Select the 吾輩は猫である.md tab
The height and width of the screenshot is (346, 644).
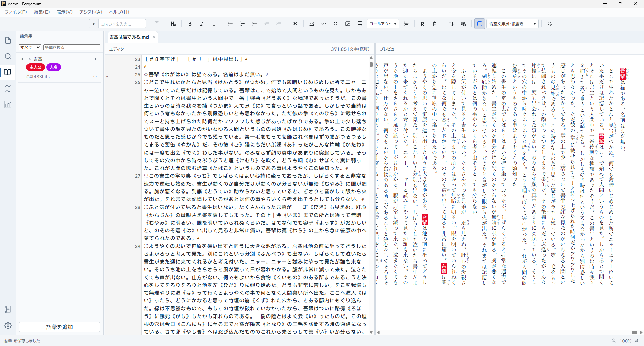129,37
